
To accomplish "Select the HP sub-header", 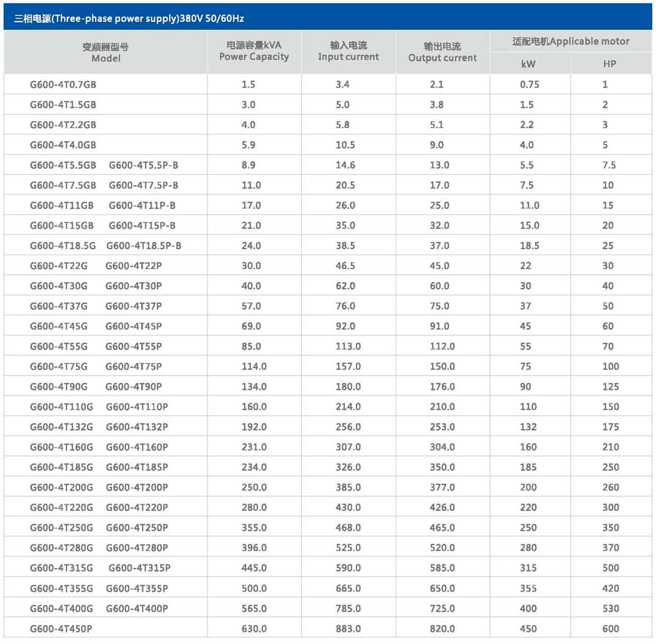I will (610, 64).
